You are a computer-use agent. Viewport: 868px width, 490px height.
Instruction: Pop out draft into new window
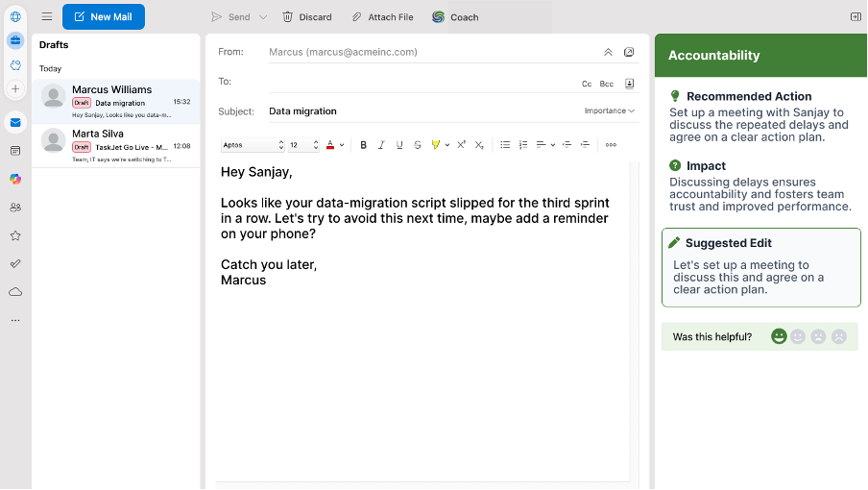(629, 52)
